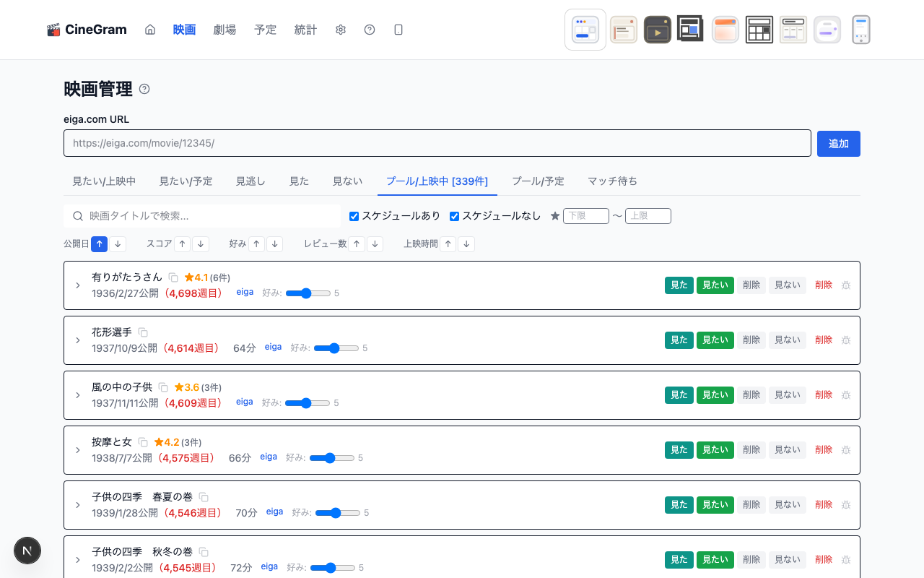
Task: Uncheck the スケジュールあり checkbox
Action: coord(354,216)
